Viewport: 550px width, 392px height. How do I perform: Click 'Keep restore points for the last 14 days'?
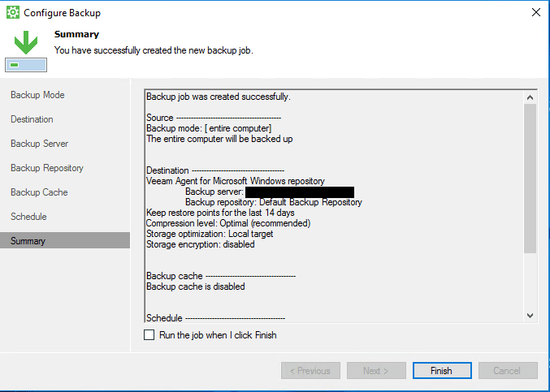click(x=220, y=213)
